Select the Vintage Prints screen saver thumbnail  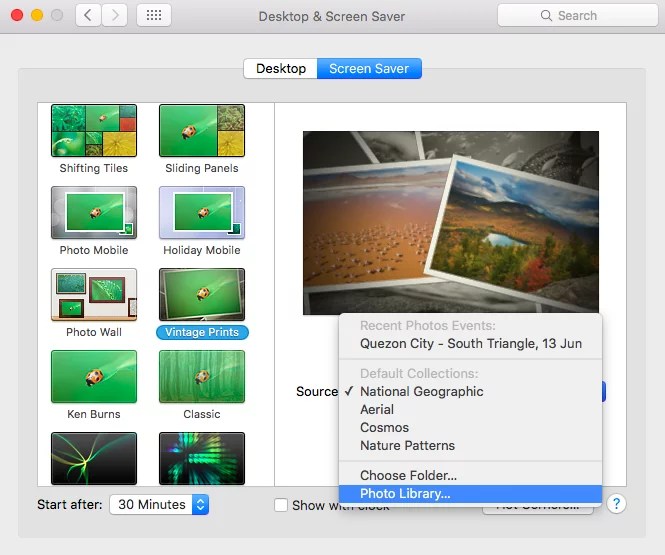coord(202,294)
